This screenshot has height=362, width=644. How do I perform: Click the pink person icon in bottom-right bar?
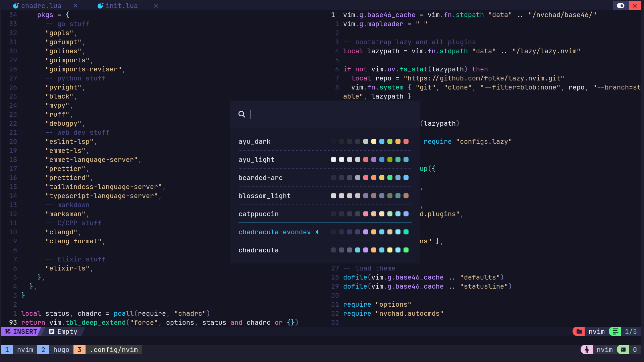587,349
